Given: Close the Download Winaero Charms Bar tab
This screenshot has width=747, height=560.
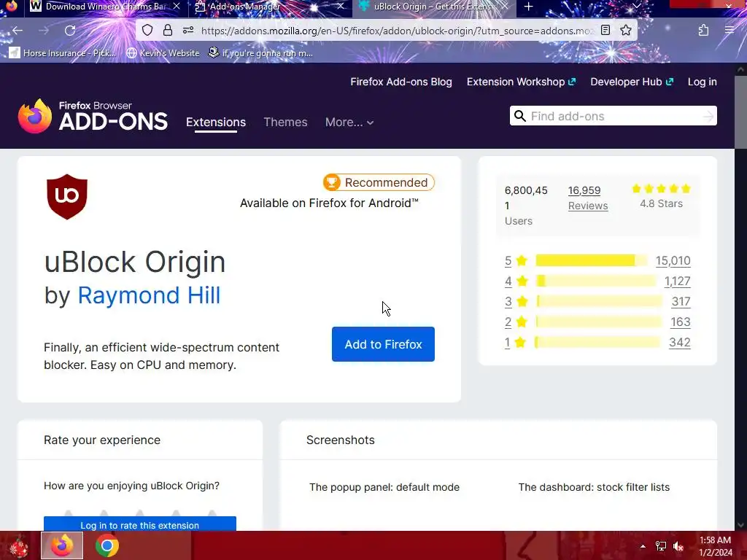Looking at the screenshot, I should (x=177, y=6).
